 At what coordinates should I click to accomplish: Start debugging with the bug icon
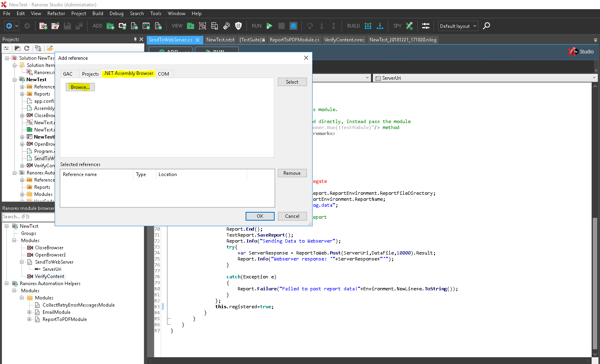pos(293,26)
